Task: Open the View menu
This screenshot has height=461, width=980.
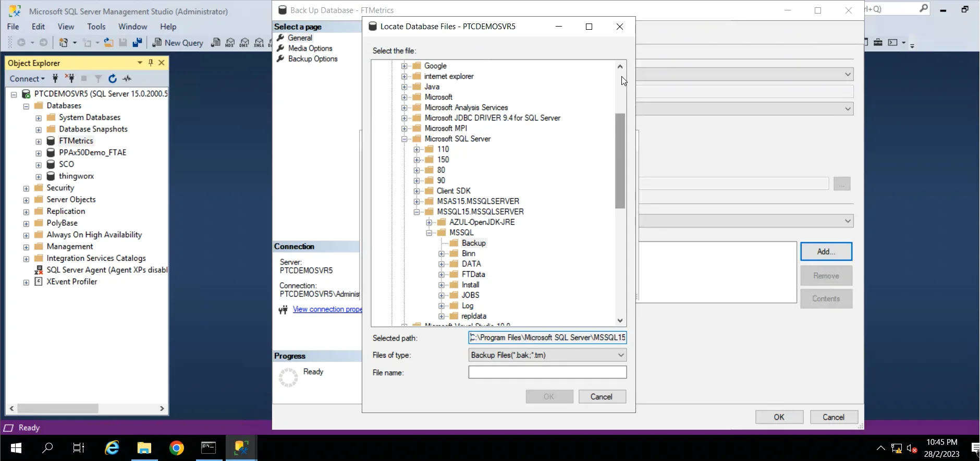Action: pos(66,27)
